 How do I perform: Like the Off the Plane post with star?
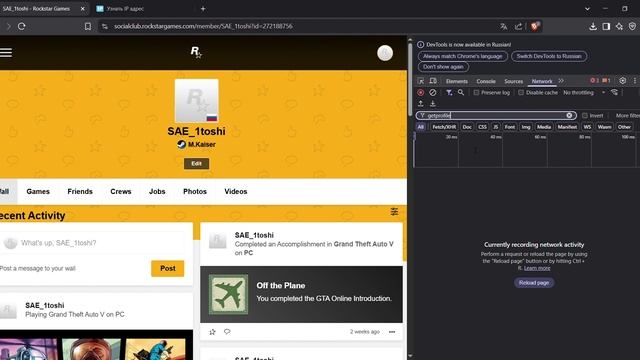click(x=212, y=332)
